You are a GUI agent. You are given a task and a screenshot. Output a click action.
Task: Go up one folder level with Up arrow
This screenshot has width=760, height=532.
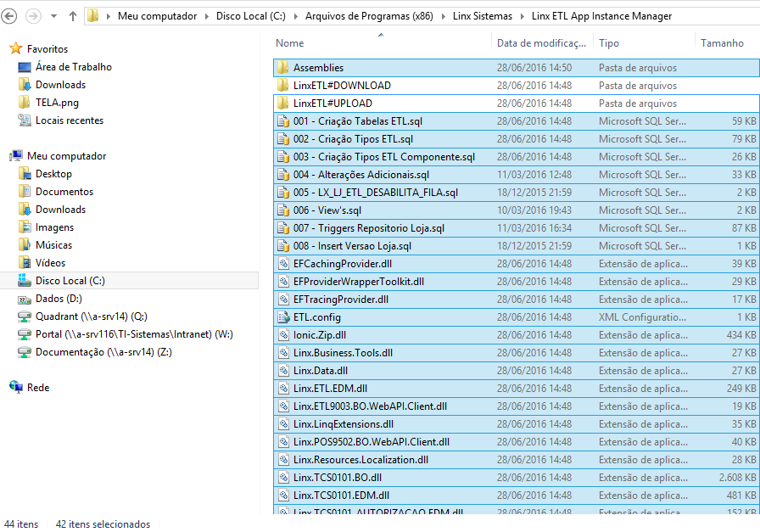point(73,16)
